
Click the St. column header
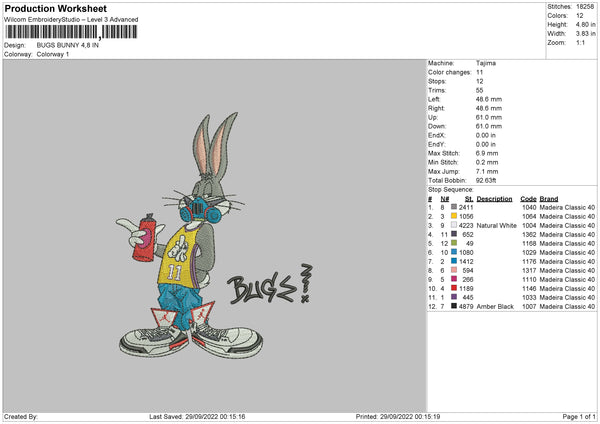click(469, 199)
